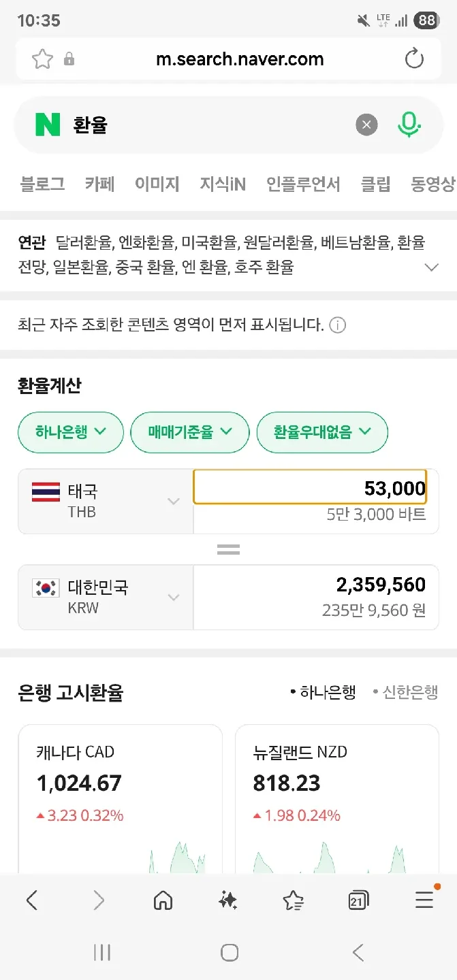Open the tab switcher showing 21 tabs
Viewport: 457px width, 980px height.
tap(358, 900)
